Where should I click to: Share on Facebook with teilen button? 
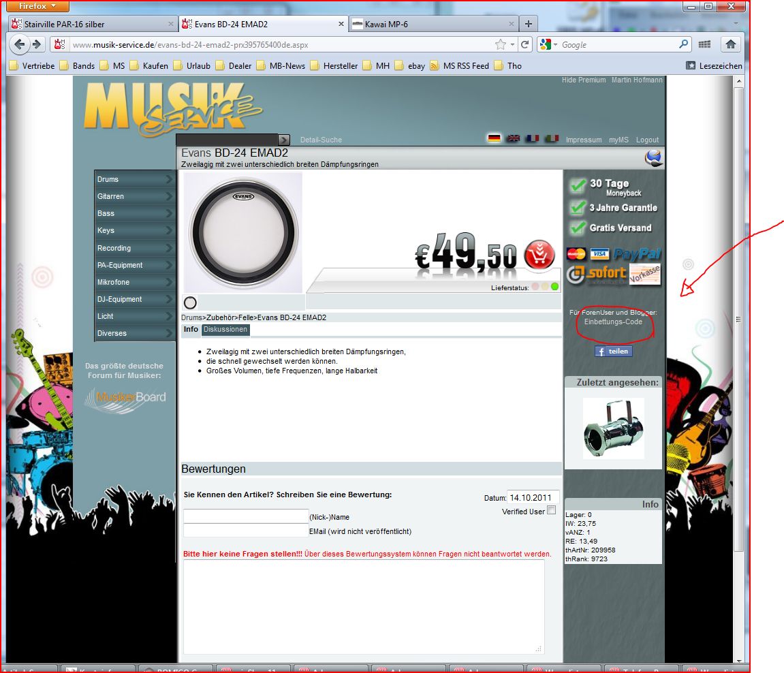(x=614, y=351)
